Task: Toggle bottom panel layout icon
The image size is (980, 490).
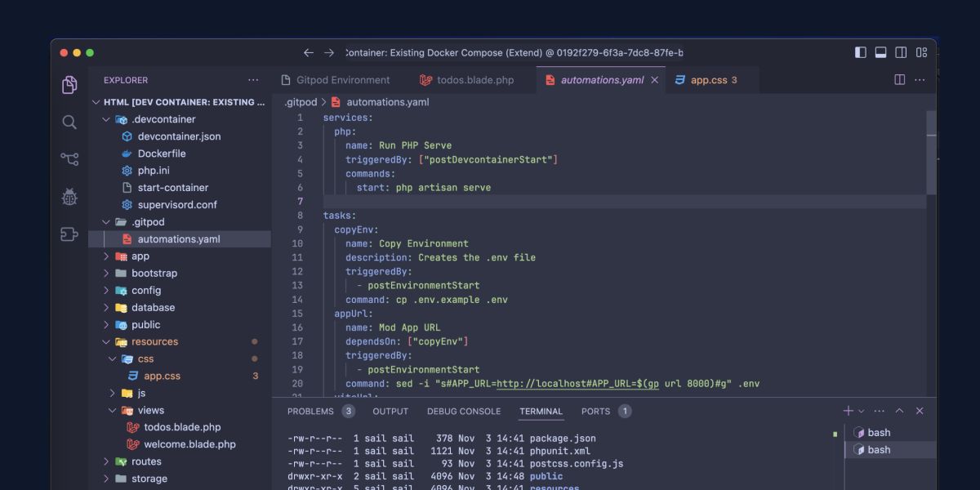Action: click(x=881, y=52)
